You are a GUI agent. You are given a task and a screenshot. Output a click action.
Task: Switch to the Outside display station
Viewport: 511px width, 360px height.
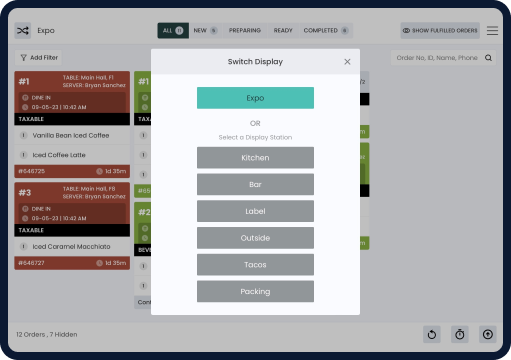(x=255, y=238)
